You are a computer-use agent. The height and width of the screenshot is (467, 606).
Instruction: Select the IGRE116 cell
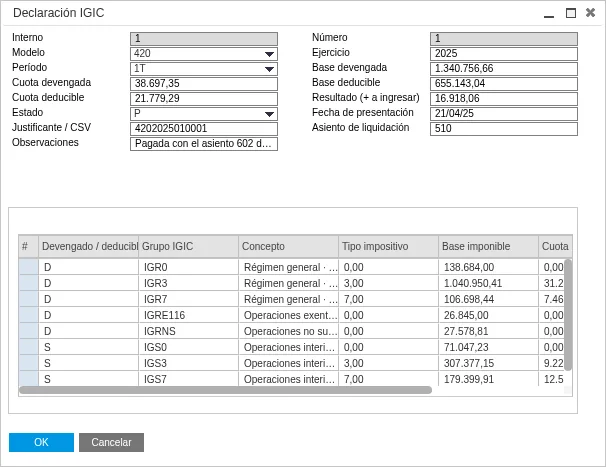coord(189,315)
